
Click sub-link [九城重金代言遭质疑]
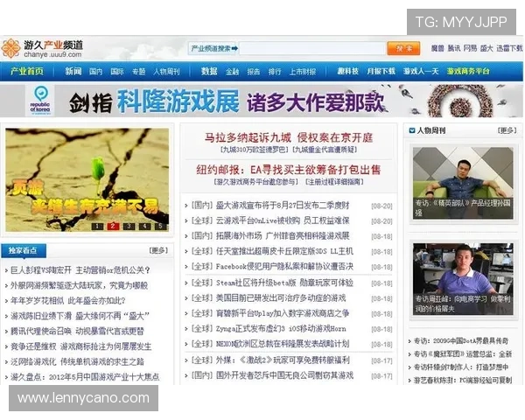pyautogui.click(x=325, y=150)
